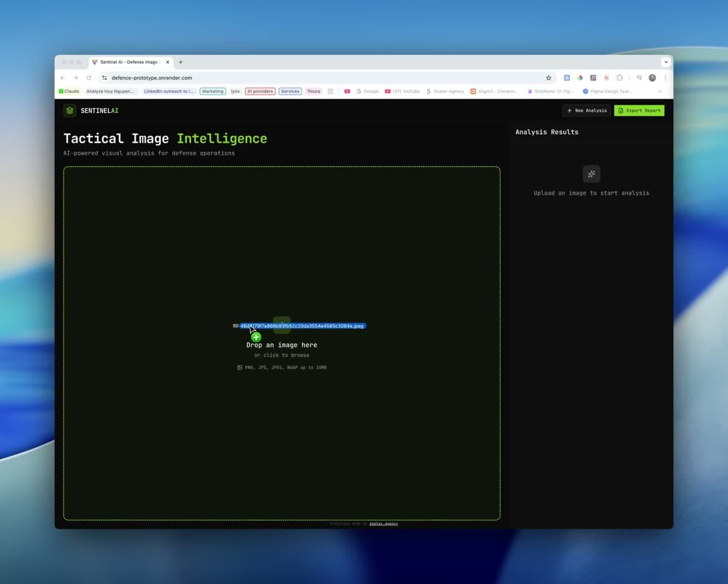The image size is (728, 584).
Task: Open the lynx bookmark
Action: pos(235,91)
